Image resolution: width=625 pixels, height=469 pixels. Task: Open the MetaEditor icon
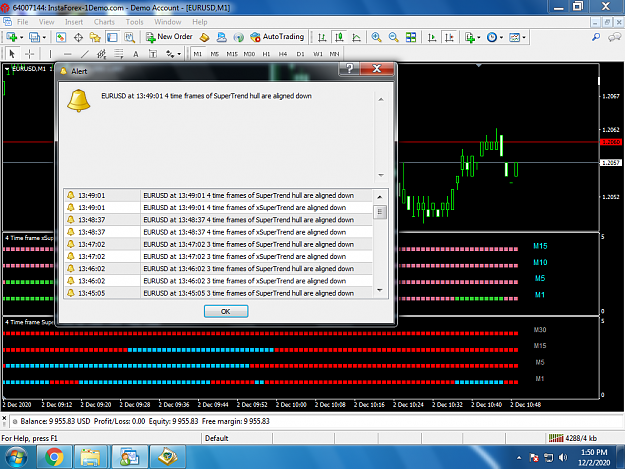(x=204, y=37)
